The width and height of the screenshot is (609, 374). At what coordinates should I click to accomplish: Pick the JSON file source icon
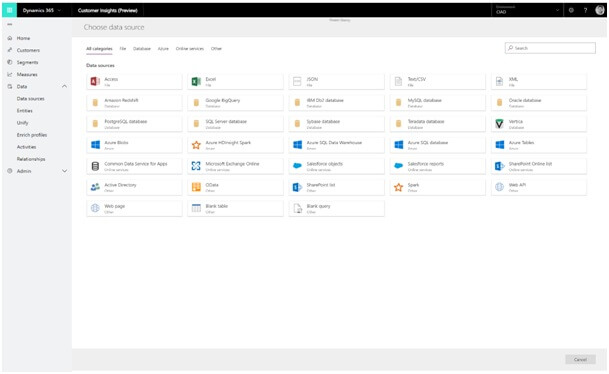click(x=297, y=81)
